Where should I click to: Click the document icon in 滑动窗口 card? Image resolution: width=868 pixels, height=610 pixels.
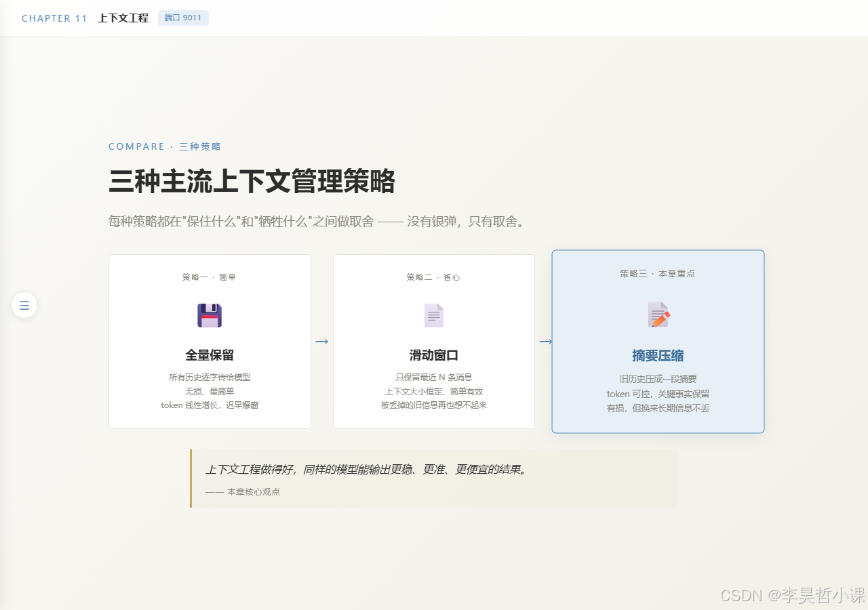pyautogui.click(x=434, y=315)
